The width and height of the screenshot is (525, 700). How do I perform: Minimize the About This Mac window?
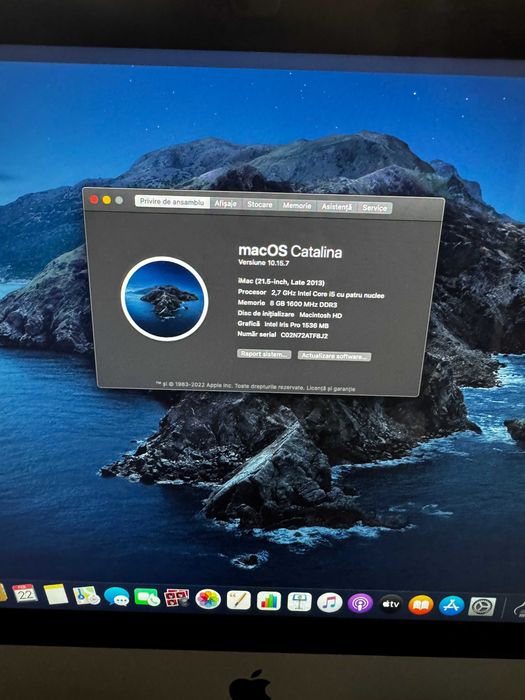pos(106,200)
